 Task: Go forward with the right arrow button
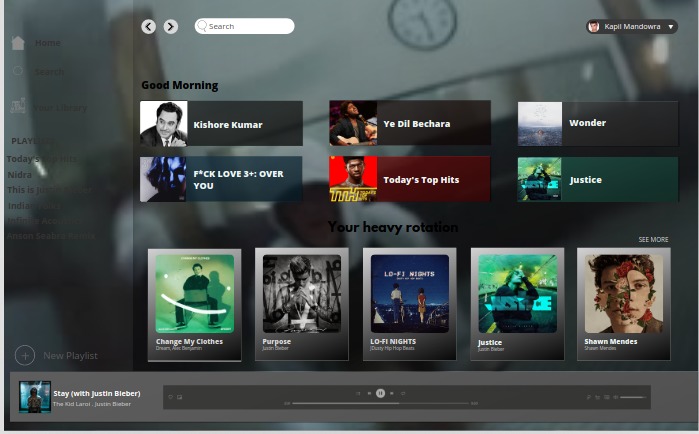coord(170,27)
